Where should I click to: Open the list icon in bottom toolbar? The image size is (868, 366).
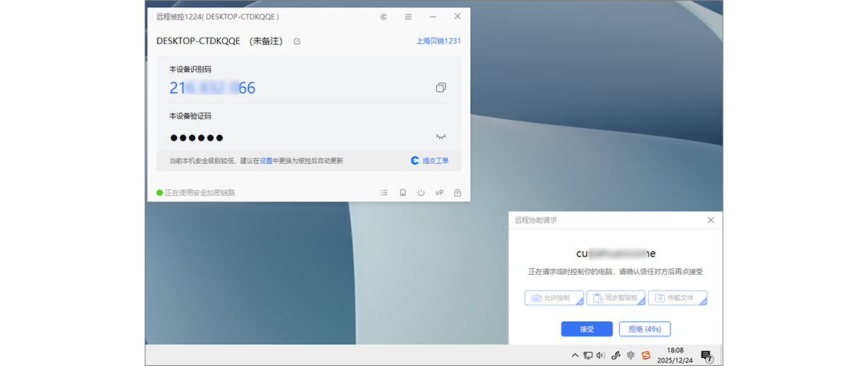[384, 193]
